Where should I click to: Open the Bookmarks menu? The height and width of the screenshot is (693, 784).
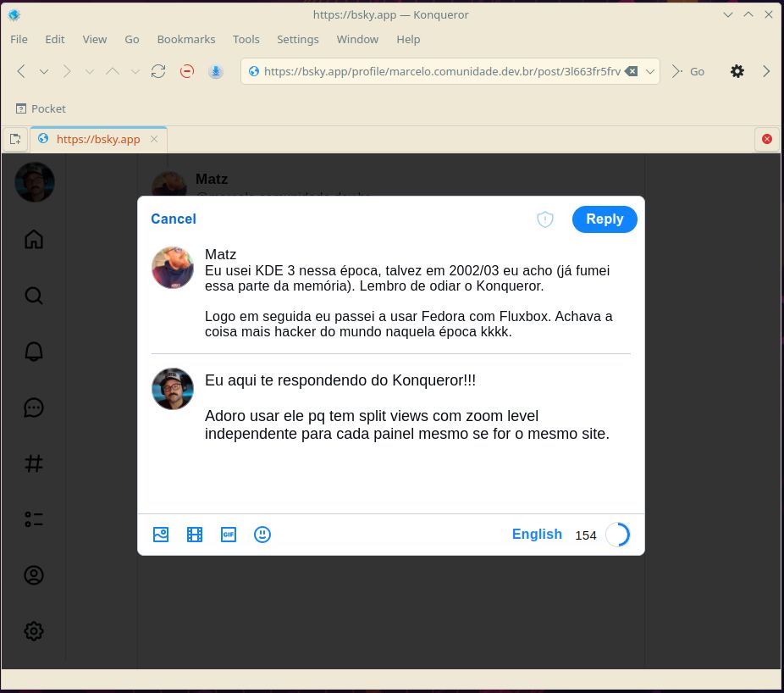186,39
